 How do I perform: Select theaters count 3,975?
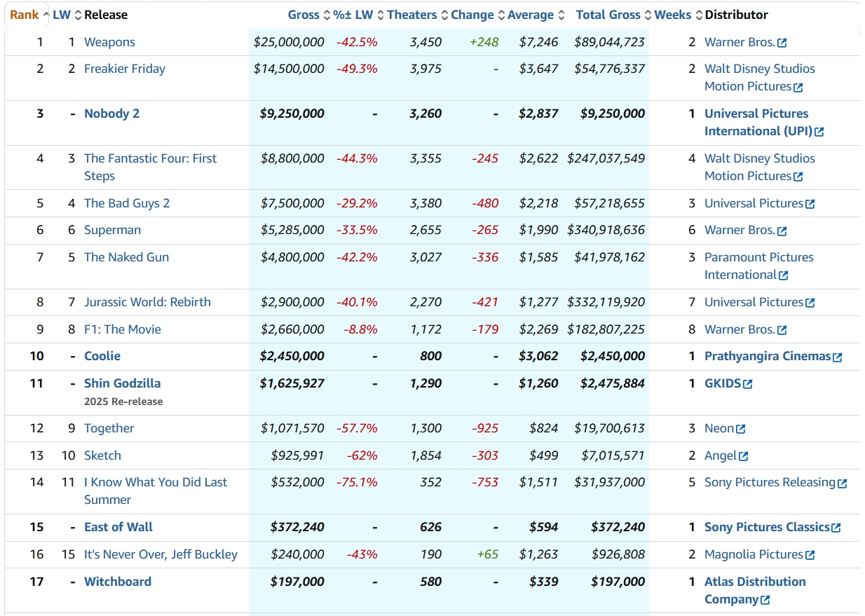click(425, 69)
